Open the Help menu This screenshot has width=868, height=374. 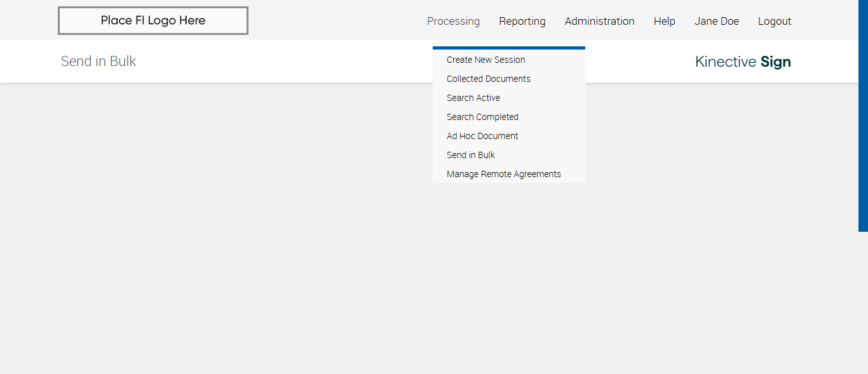point(664,21)
